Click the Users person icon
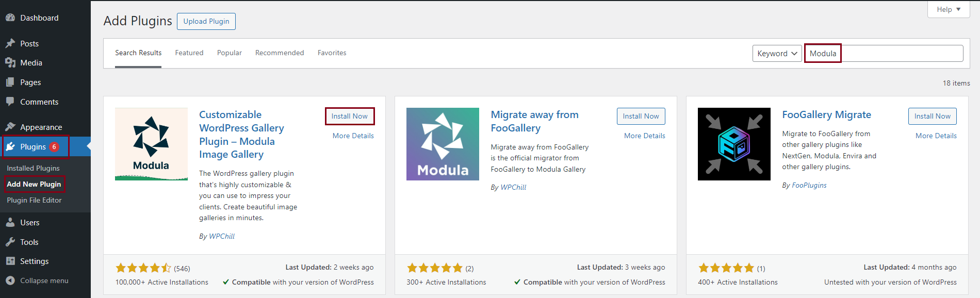Viewport: 980px width, 298px height. point(10,222)
